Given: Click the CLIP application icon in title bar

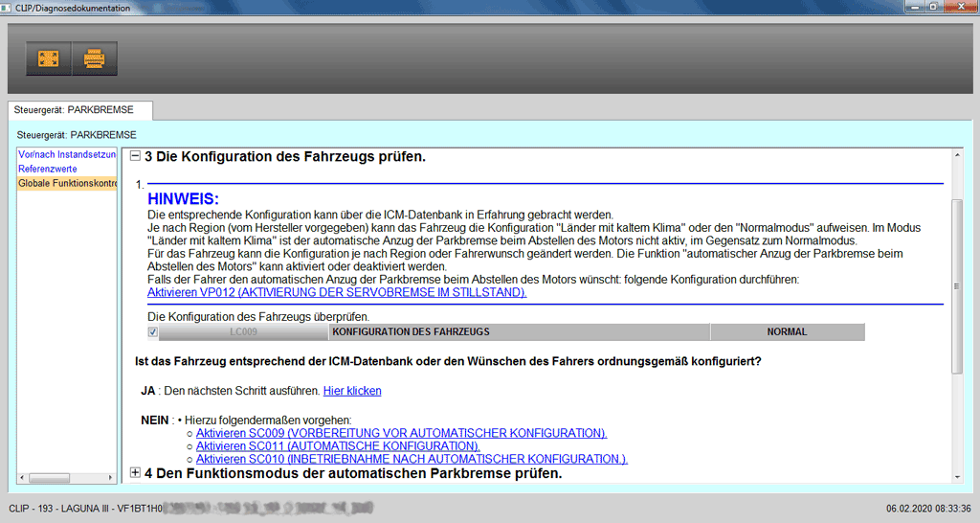Looking at the screenshot, I should pyautogui.click(x=8, y=6).
